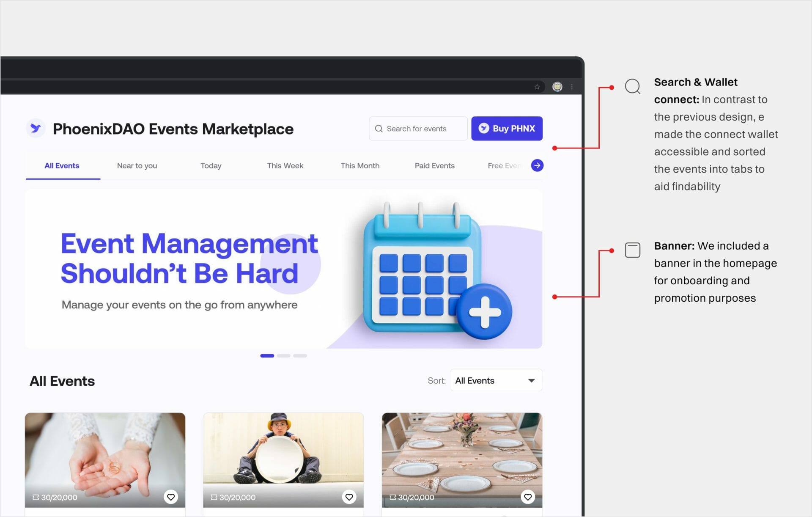Select the All Events tab
This screenshot has width=812, height=517.
(62, 166)
